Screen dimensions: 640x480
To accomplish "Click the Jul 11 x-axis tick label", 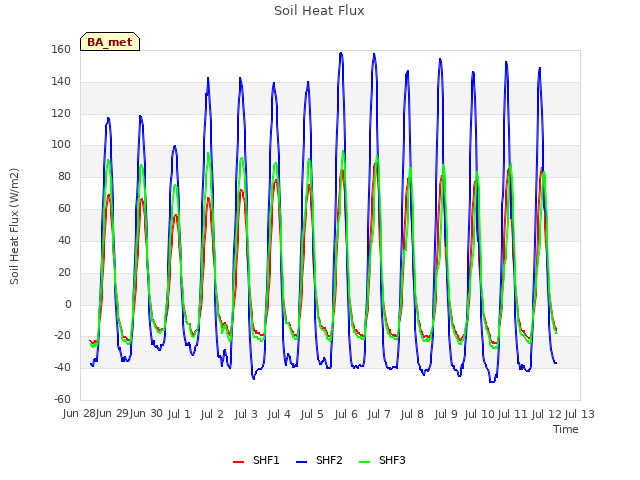I will tap(513, 414).
